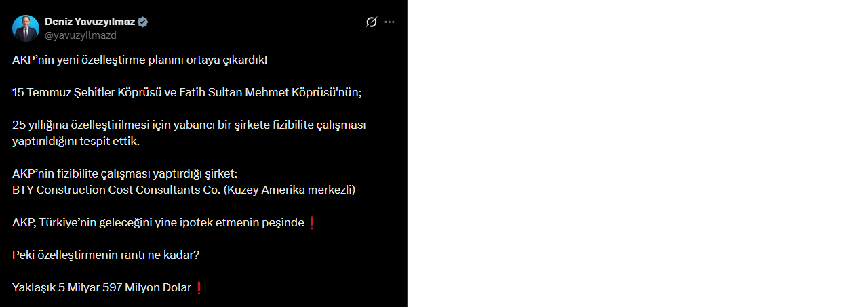Open Deniz Yavuzyılmaz's profile picture

26,28
